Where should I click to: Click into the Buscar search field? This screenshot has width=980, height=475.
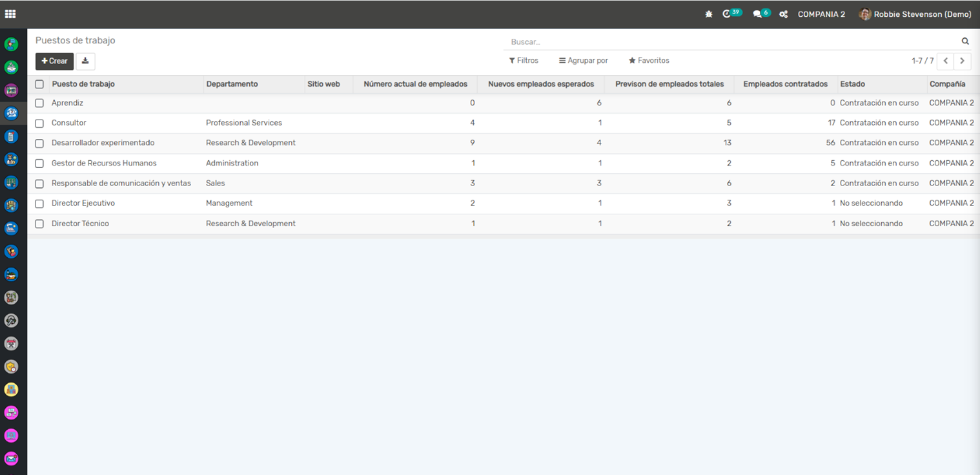pyautogui.click(x=730, y=41)
